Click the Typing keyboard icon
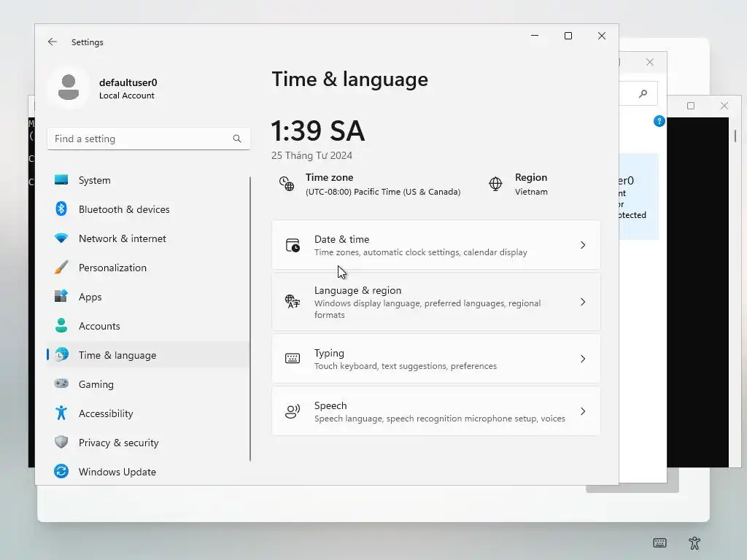The width and height of the screenshot is (747, 560). click(x=293, y=359)
